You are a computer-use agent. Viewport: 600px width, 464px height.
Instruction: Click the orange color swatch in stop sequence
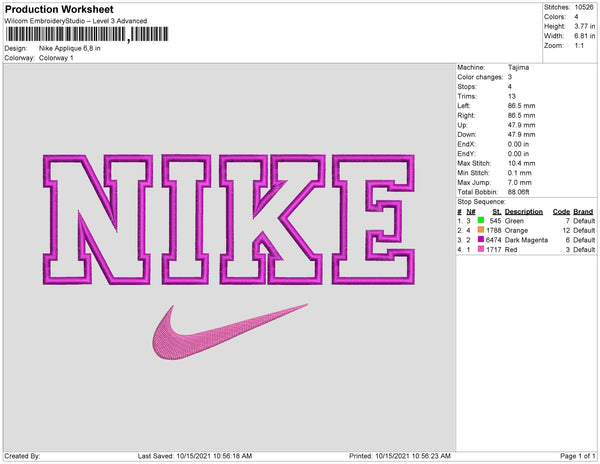point(481,230)
